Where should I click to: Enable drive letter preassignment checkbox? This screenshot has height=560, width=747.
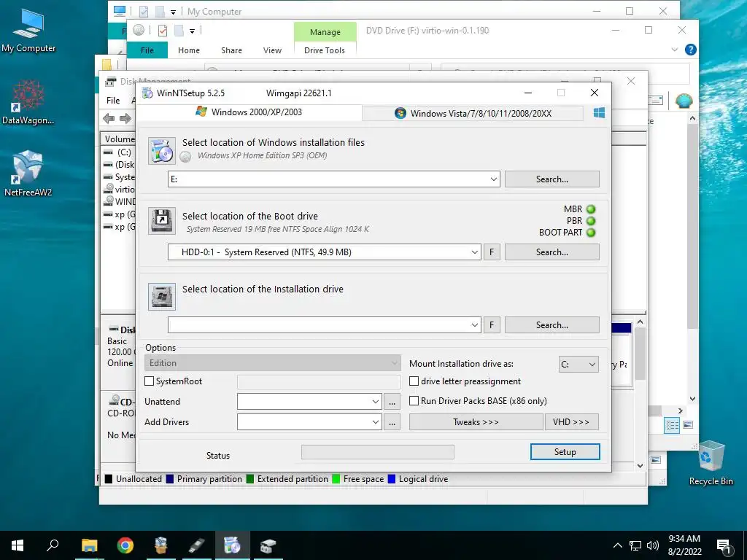(x=414, y=381)
